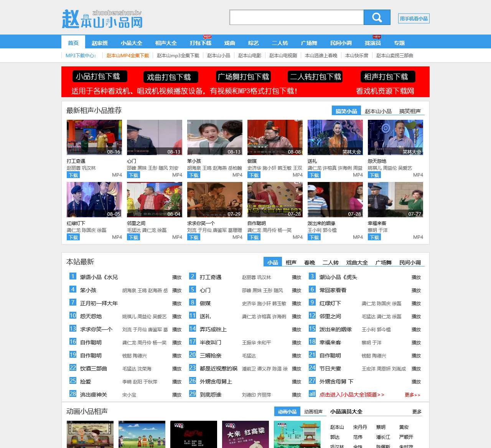
Task: Click 播放 for 弄巧成拙上
Action: coord(297,329)
